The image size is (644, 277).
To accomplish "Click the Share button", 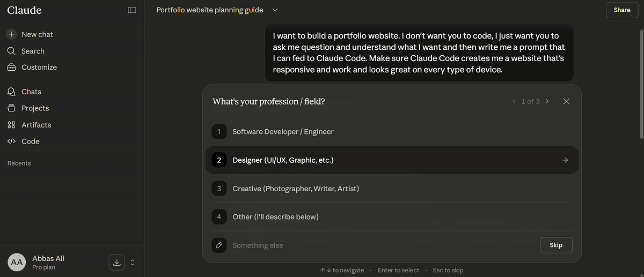I will click(x=622, y=10).
